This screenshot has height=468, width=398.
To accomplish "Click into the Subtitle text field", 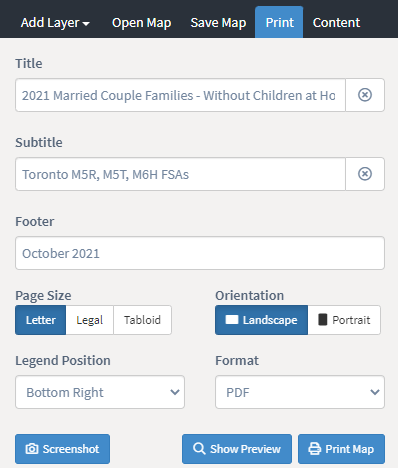I will [180, 174].
